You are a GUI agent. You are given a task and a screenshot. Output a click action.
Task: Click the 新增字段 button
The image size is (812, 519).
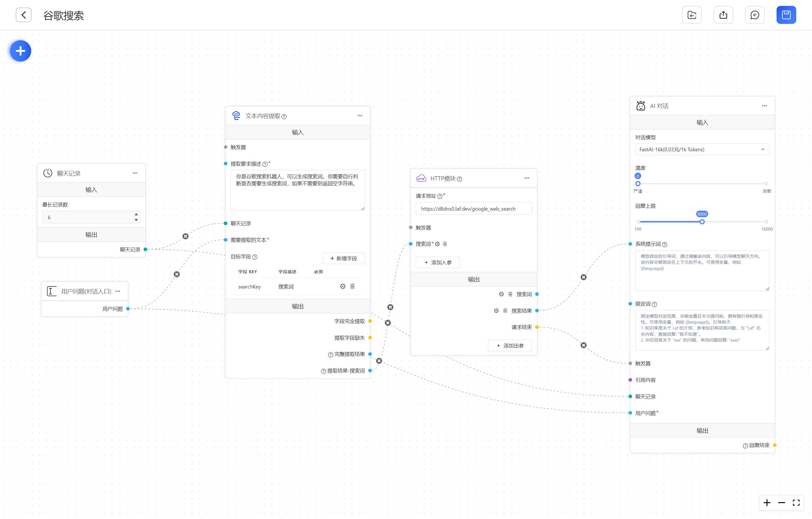[x=343, y=258]
